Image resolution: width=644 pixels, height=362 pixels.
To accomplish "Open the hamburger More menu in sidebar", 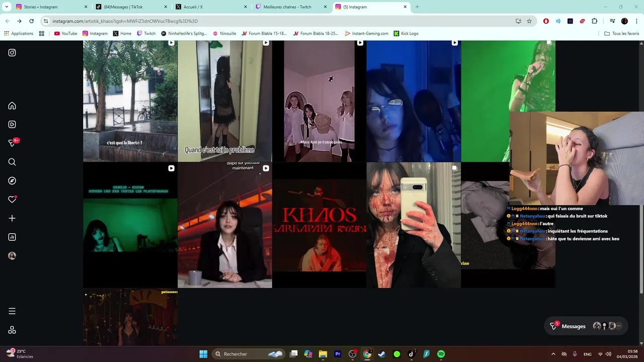I will click(12, 311).
